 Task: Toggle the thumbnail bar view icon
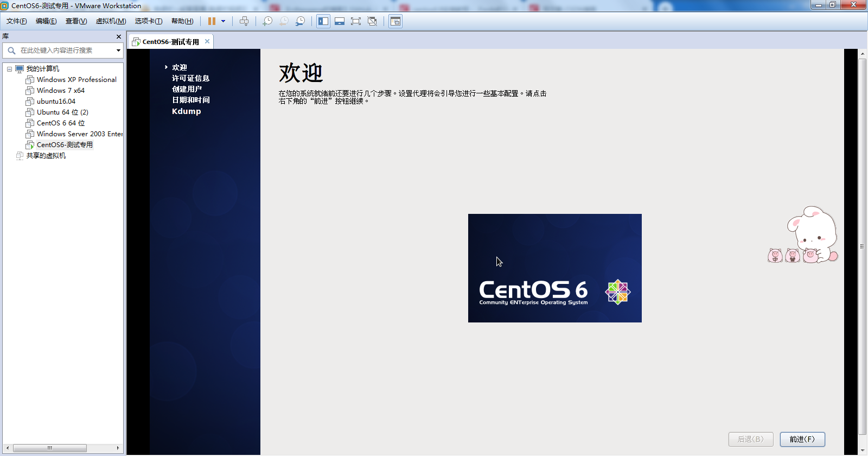[340, 21]
